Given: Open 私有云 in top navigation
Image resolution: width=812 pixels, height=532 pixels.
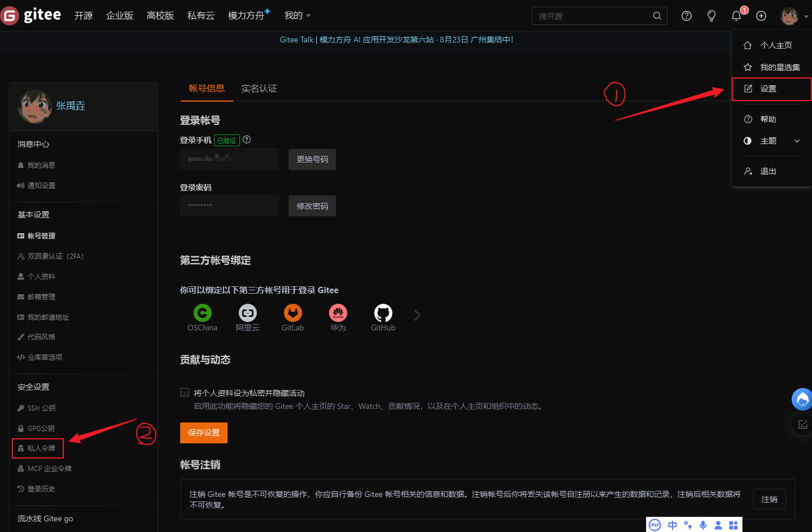Looking at the screenshot, I should [201, 16].
